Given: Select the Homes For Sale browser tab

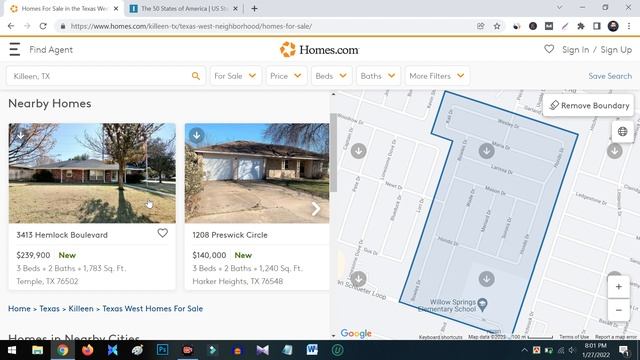Looking at the screenshot, I should pos(62,8).
